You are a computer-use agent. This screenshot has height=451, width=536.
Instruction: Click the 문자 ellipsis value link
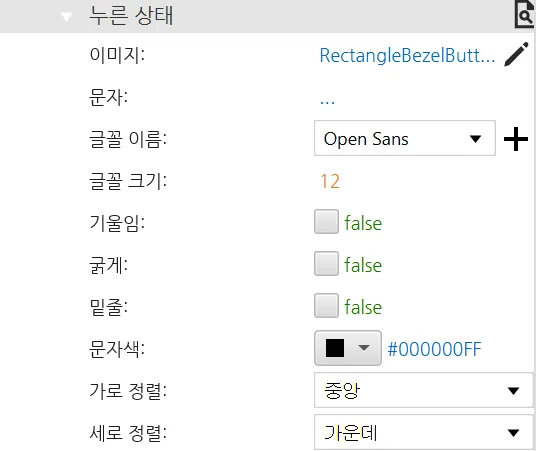pos(327,101)
